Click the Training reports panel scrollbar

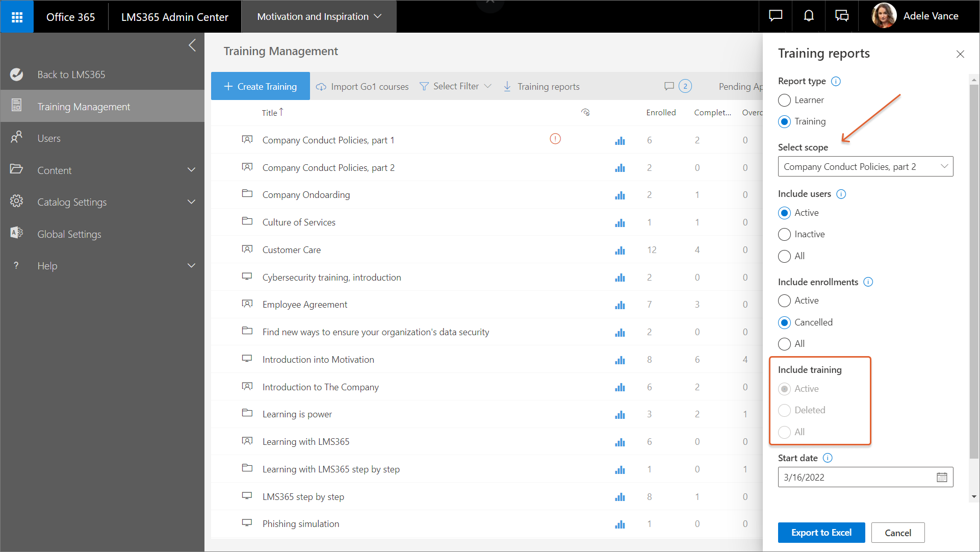(x=974, y=271)
